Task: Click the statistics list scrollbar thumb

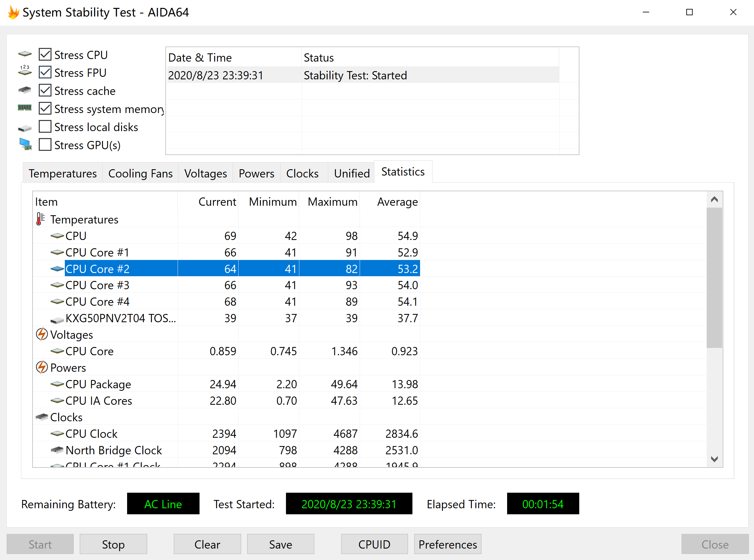Action: pyautogui.click(x=714, y=277)
